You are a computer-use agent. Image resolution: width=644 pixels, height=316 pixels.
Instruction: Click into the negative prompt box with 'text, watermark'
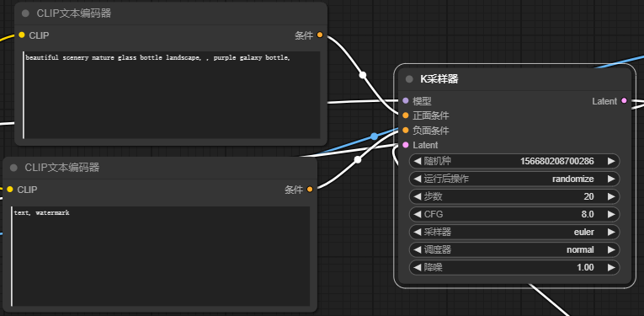coord(160,256)
